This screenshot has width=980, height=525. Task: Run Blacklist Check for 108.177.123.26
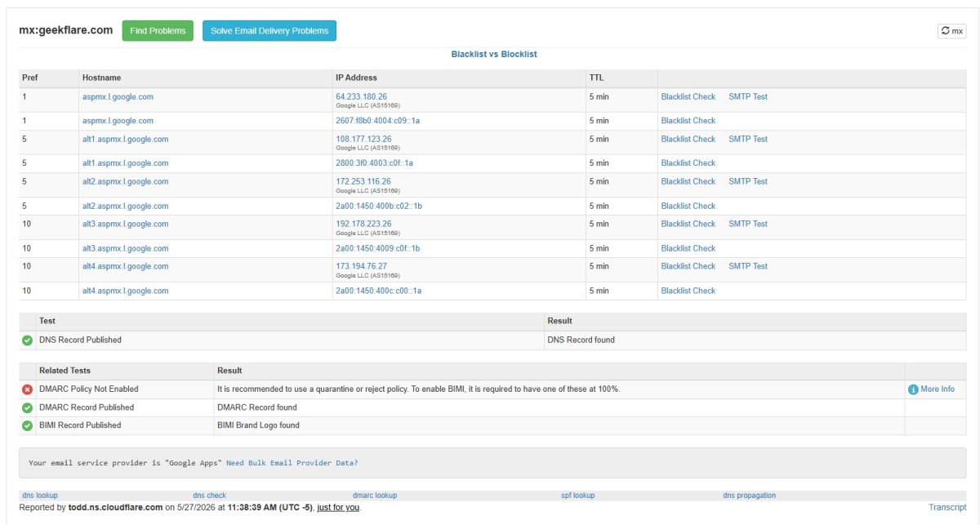pyautogui.click(x=688, y=140)
